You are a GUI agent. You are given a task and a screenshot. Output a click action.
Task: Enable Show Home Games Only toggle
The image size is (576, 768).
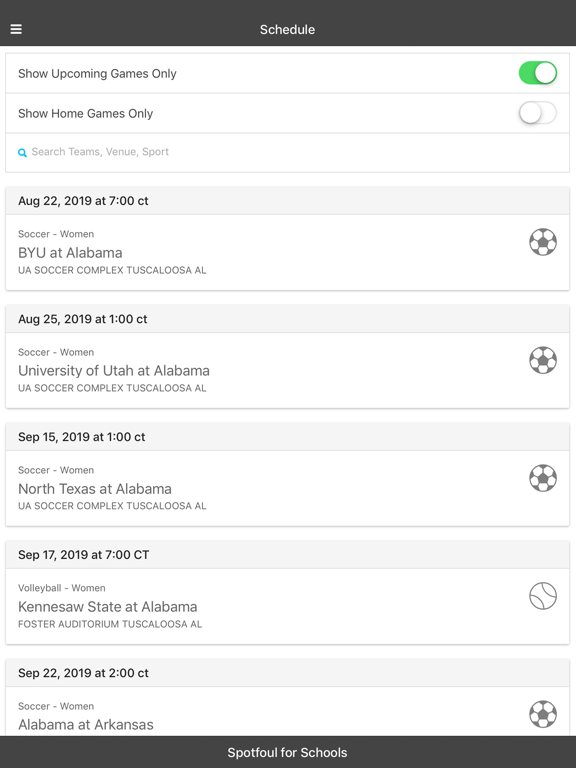click(538, 113)
